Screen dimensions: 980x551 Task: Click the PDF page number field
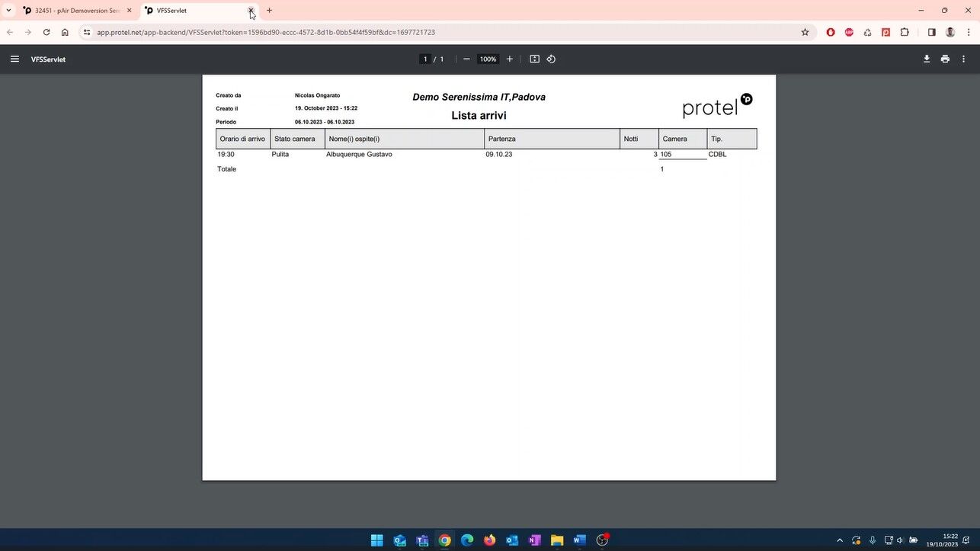click(x=425, y=59)
